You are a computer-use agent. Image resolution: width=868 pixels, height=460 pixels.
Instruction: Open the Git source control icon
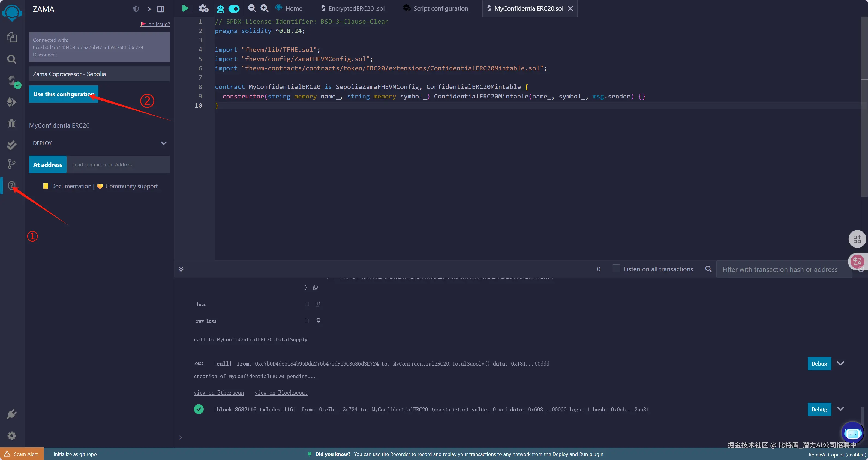(12, 164)
